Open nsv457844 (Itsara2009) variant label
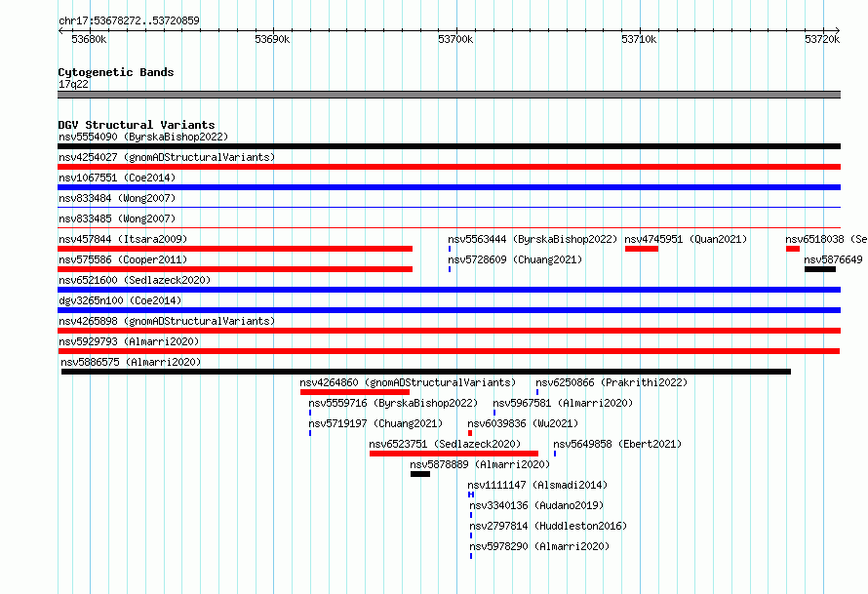The height and width of the screenshot is (594, 868). [123, 239]
